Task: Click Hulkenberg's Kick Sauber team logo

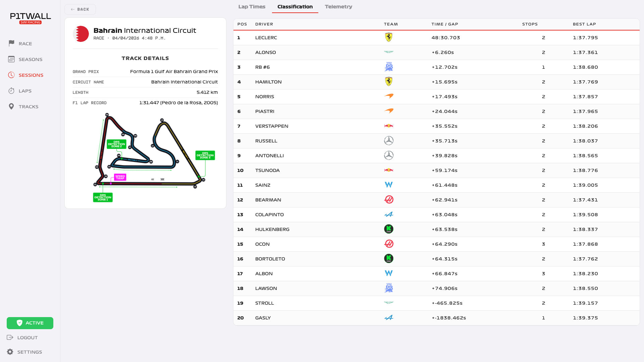Action: (x=389, y=229)
